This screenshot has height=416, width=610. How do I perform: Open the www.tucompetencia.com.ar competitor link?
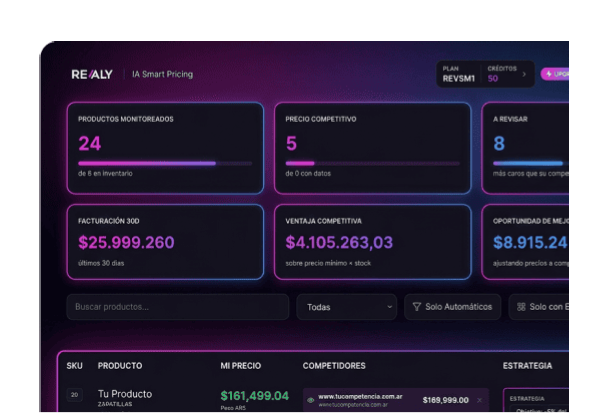pos(360,397)
